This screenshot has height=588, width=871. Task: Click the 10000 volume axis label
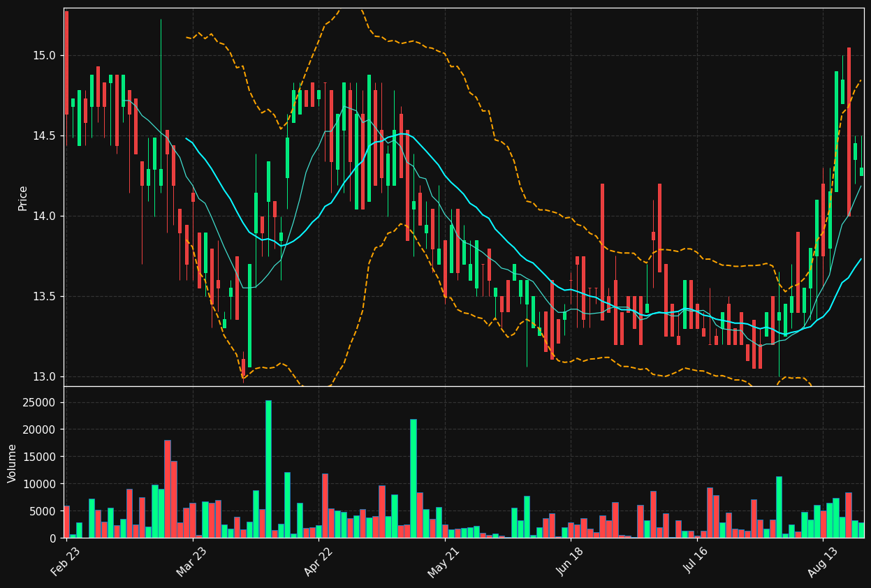click(x=41, y=484)
